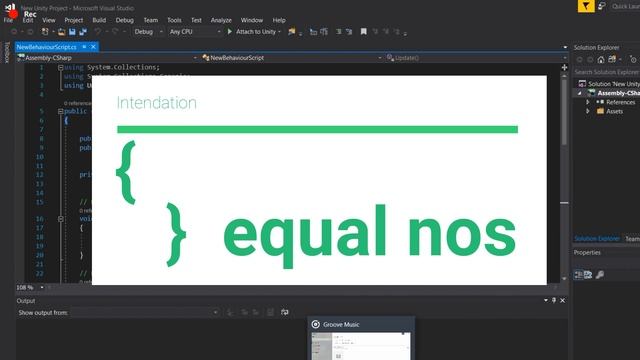Click the Groove Music preview title

tap(341, 324)
